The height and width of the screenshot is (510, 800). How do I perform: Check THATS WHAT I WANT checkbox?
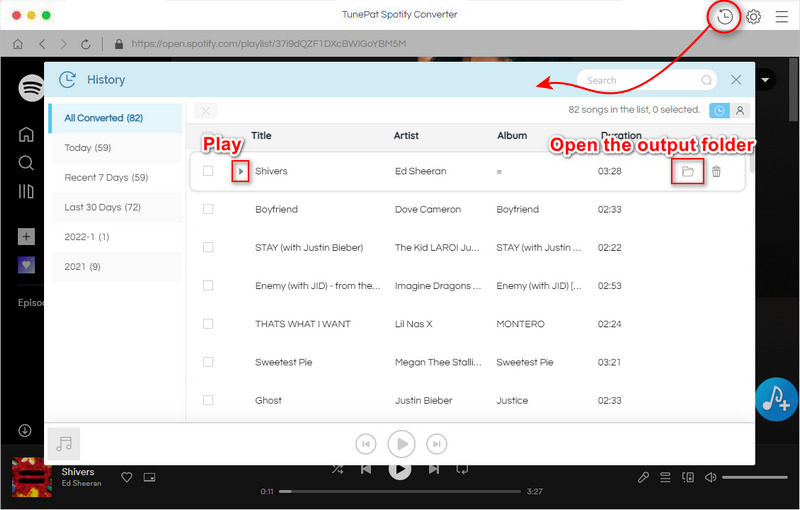click(208, 324)
